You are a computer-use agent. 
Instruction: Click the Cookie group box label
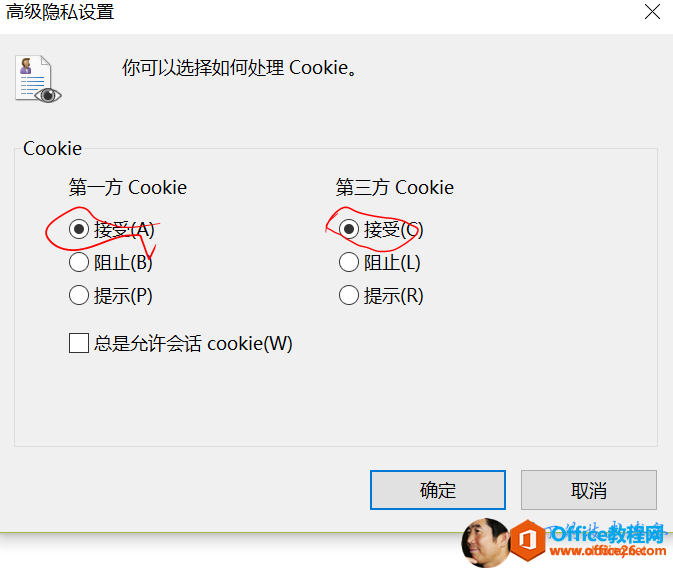52,149
